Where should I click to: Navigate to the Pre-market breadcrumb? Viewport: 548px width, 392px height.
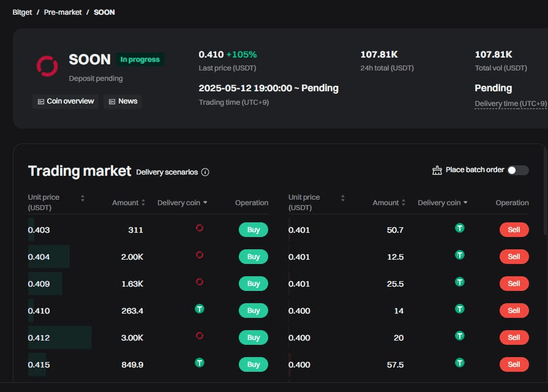(63, 12)
